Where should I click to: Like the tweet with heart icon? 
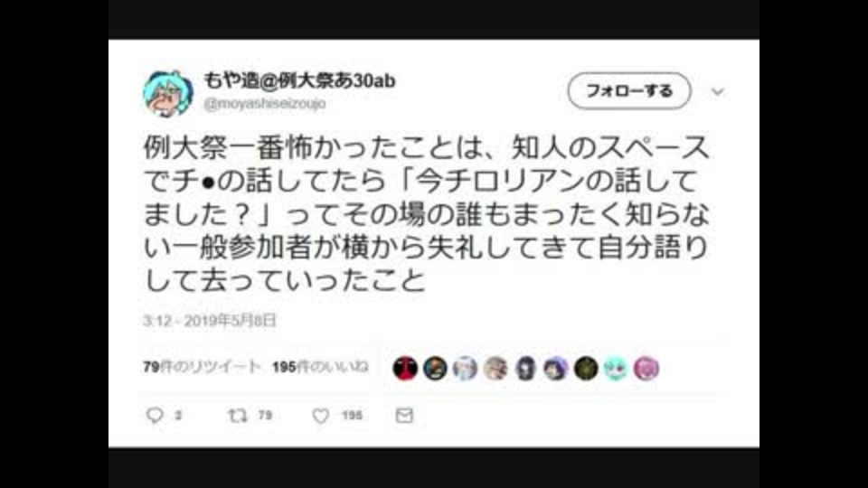point(320,416)
